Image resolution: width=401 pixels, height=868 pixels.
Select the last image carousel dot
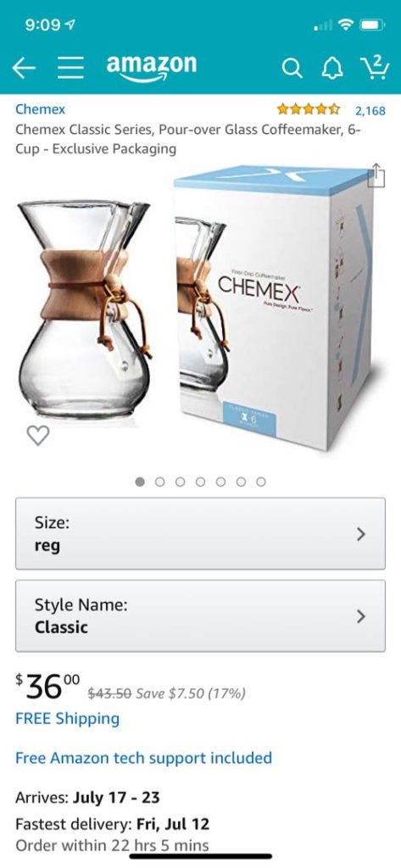tap(261, 481)
